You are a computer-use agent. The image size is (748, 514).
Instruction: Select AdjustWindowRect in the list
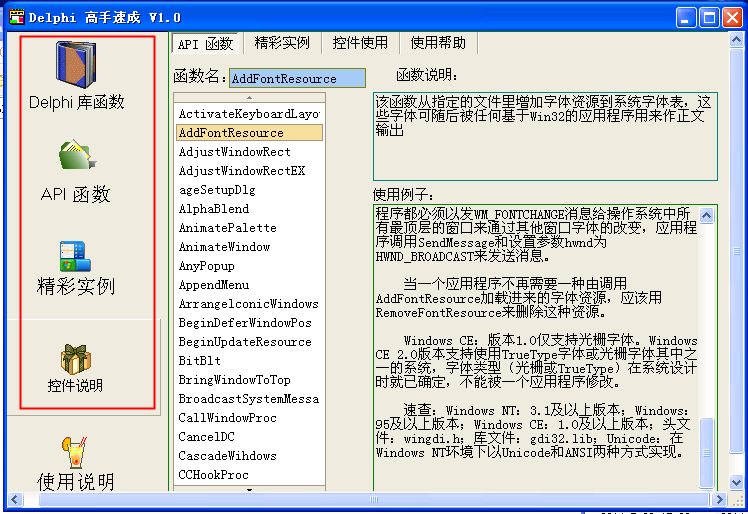pyautogui.click(x=249, y=152)
